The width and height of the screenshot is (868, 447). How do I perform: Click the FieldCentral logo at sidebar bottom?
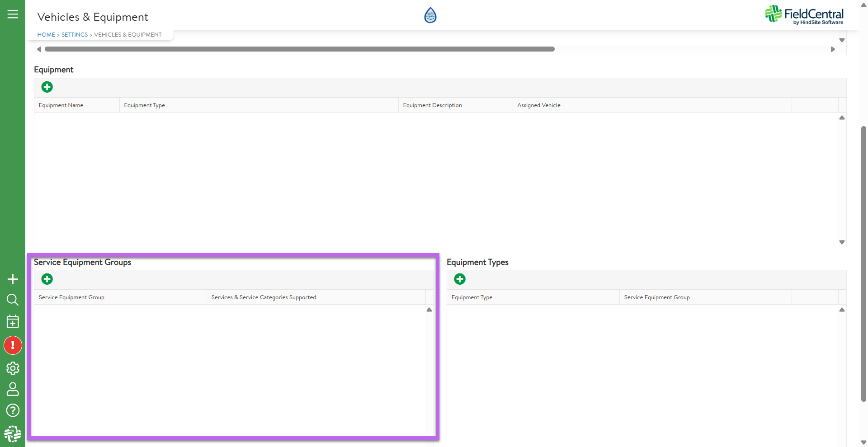pyautogui.click(x=13, y=434)
